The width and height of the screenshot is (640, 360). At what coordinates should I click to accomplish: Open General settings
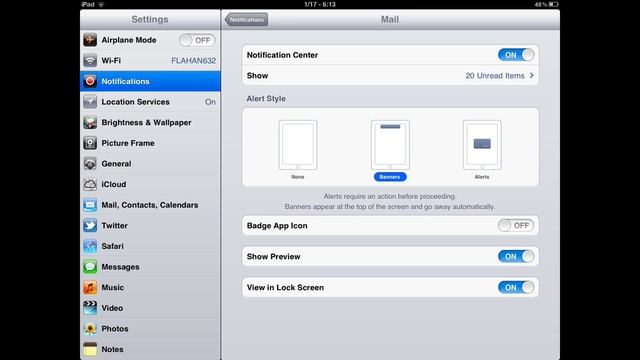[150, 164]
